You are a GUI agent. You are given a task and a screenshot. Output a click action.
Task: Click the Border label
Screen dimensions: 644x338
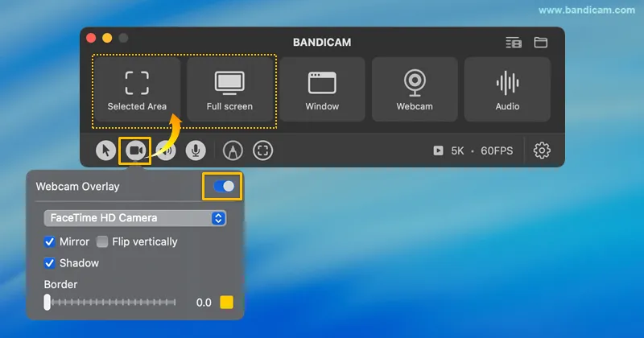click(x=60, y=284)
